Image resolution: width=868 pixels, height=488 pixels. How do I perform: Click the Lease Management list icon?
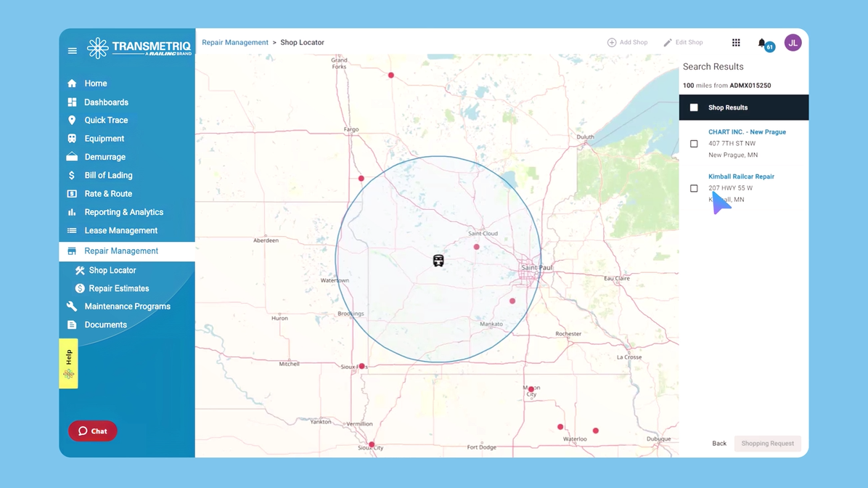(72, 230)
